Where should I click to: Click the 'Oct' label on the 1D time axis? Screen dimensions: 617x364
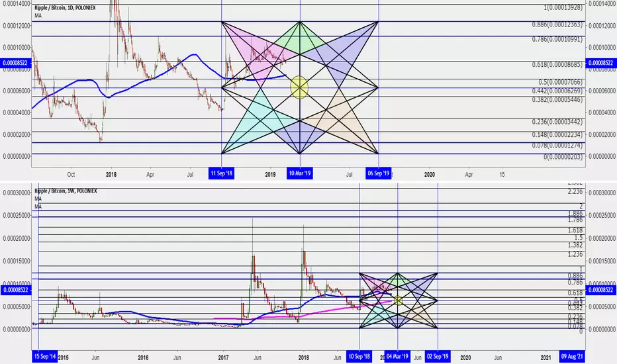point(71,174)
